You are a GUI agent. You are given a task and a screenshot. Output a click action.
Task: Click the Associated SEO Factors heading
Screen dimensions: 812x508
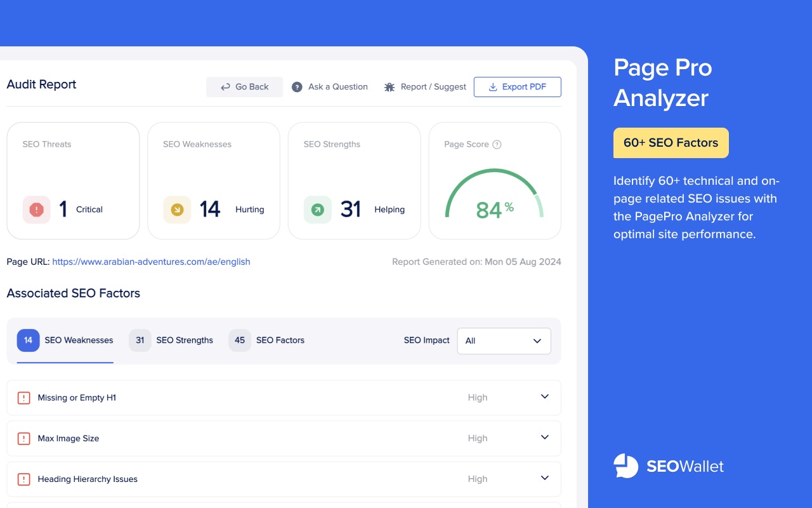click(x=74, y=293)
